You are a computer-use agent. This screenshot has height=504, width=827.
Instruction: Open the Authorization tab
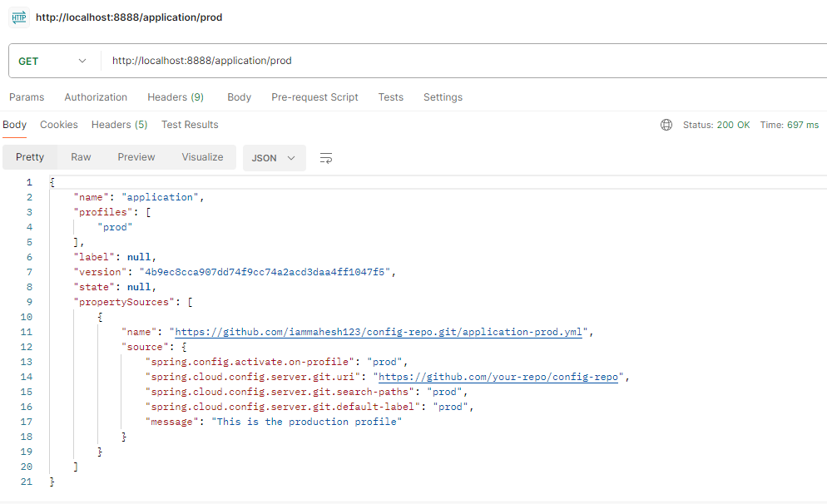coord(96,97)
